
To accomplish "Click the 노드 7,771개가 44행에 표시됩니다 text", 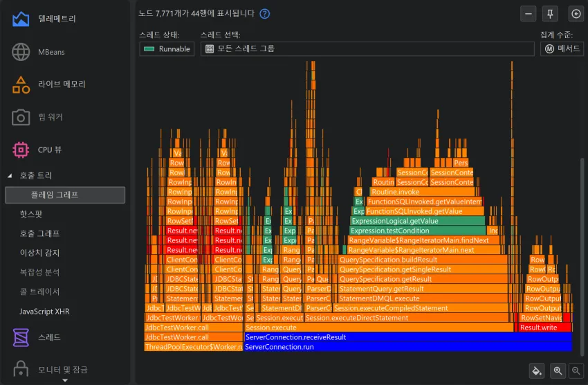I will point(196,14).
